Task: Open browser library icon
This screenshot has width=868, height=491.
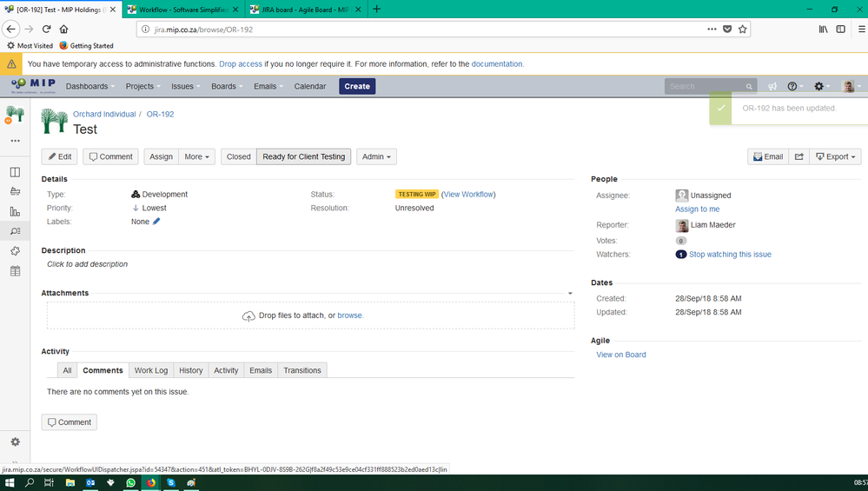Action: coord(823,30)
